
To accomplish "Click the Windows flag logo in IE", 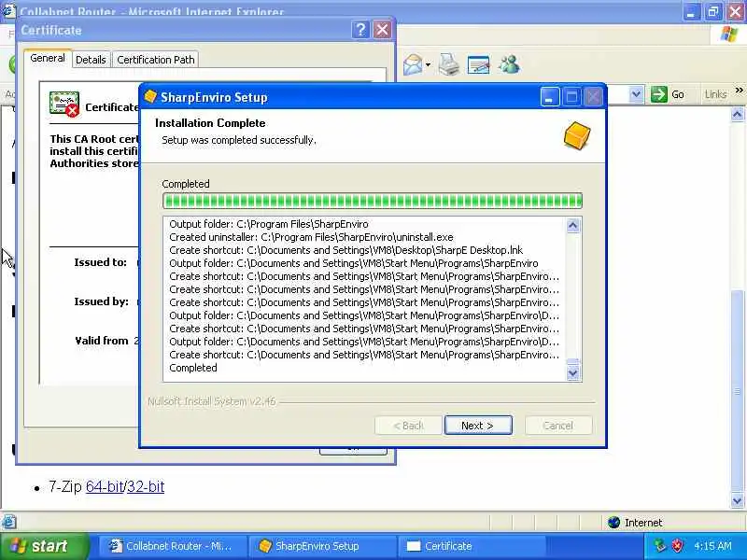I will (x=730, y=35).
